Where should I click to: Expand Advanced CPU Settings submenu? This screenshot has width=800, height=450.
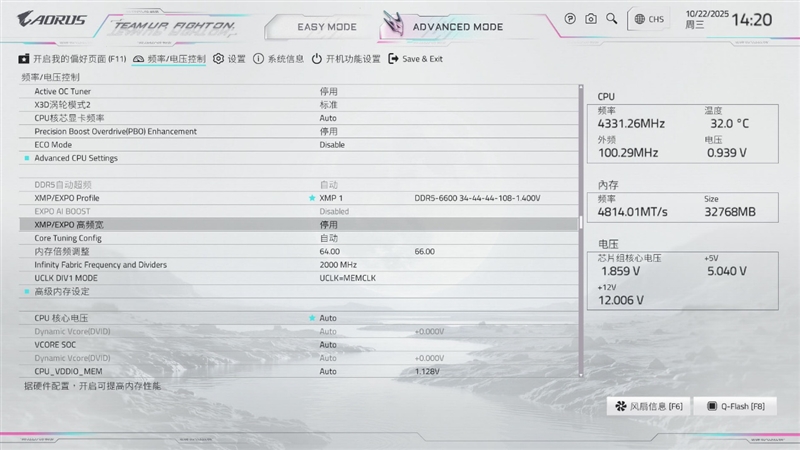pos(76,158)
